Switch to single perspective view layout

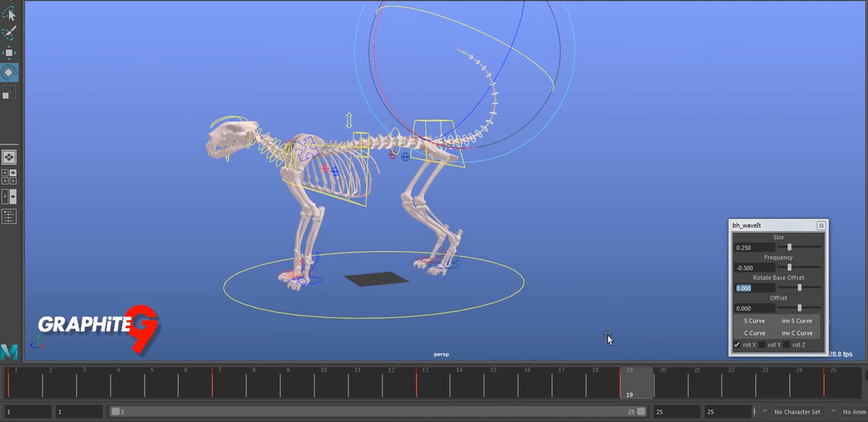tap(9, 157)
